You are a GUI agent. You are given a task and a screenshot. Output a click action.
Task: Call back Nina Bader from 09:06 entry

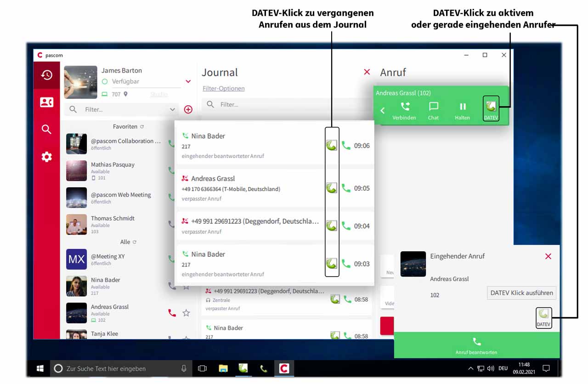[345, 146]
